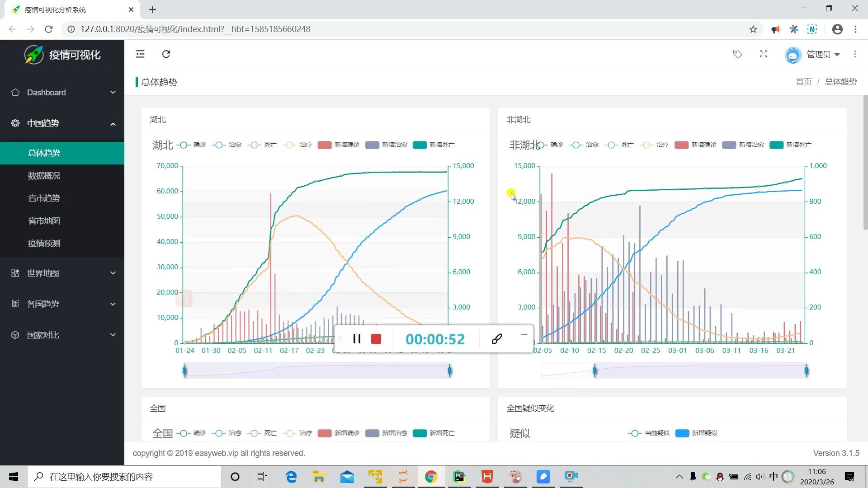Screen dimensions: 868x488
Task: Toggle 新增确诊 bars in 湖北 legend
Action: [339, 145]
